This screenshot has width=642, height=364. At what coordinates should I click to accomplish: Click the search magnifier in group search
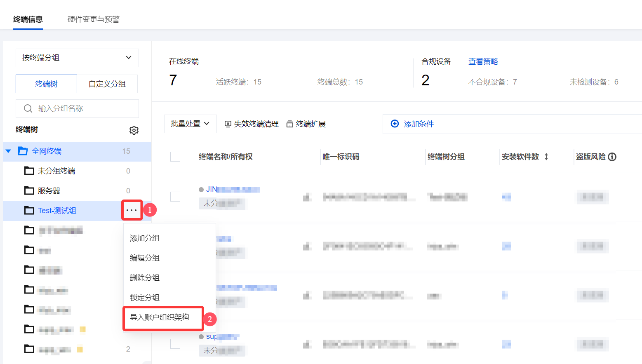pos(28,108)
